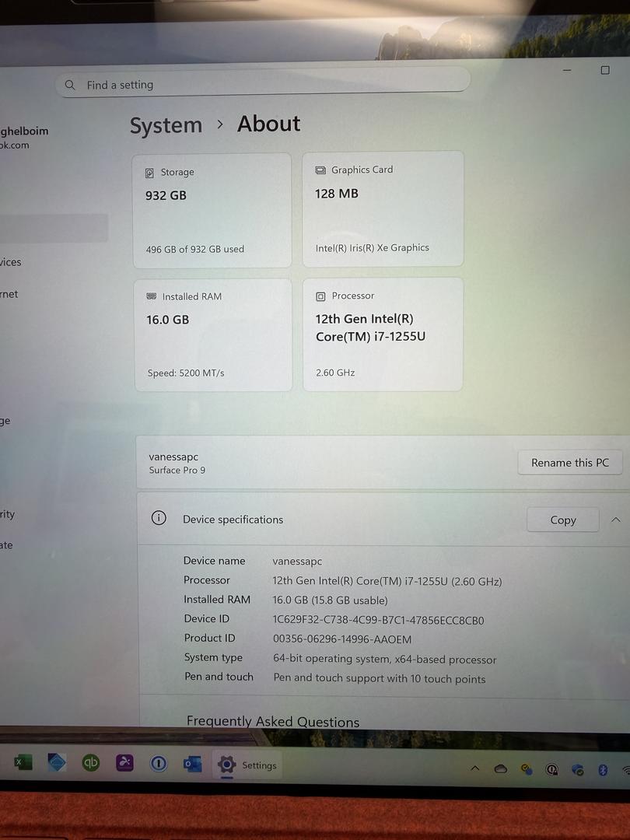The width and height of the screenshot is (630, 840).
Task: Click 'Frequently Asked Questions' heading
Action: click(273, 721)
